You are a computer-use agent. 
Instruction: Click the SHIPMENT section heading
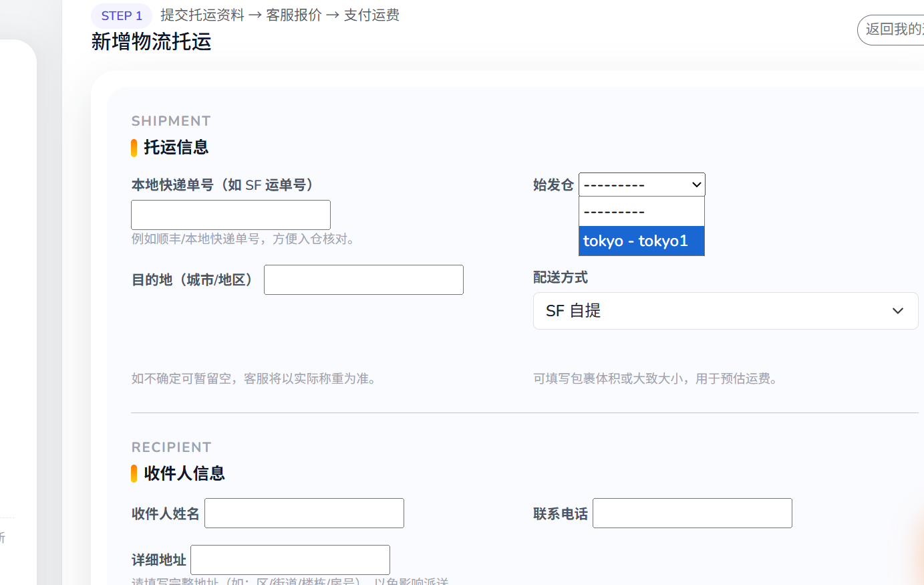171,120
